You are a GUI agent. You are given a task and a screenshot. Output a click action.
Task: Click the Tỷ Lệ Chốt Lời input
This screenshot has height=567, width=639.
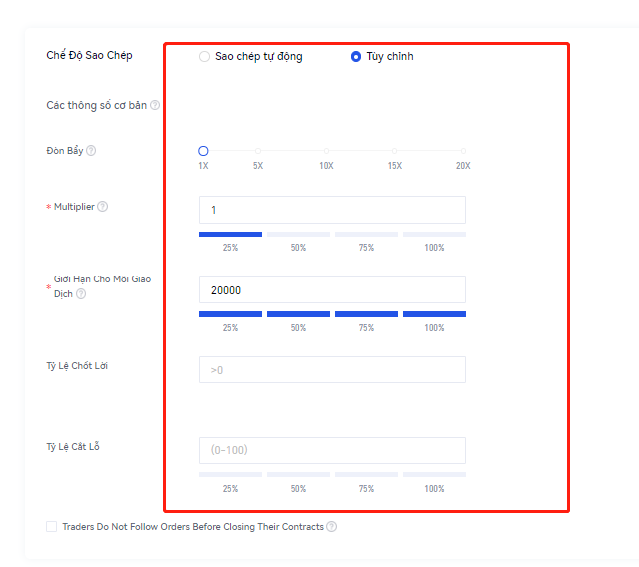point(332,370)
